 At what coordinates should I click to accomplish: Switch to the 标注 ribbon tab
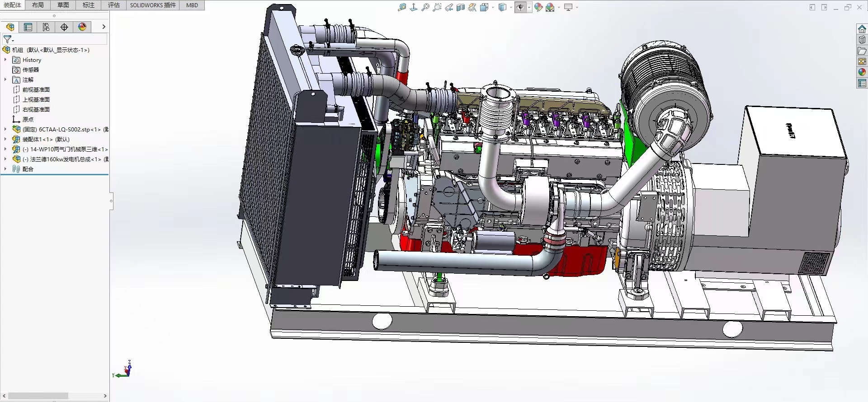tap(89, 5)
